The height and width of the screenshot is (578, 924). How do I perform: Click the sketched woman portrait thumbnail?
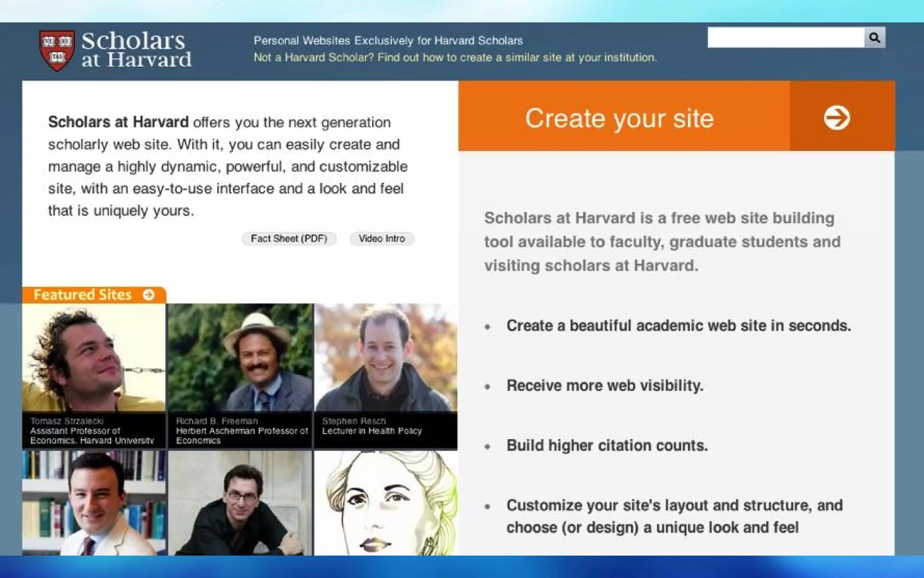(386, 503)
